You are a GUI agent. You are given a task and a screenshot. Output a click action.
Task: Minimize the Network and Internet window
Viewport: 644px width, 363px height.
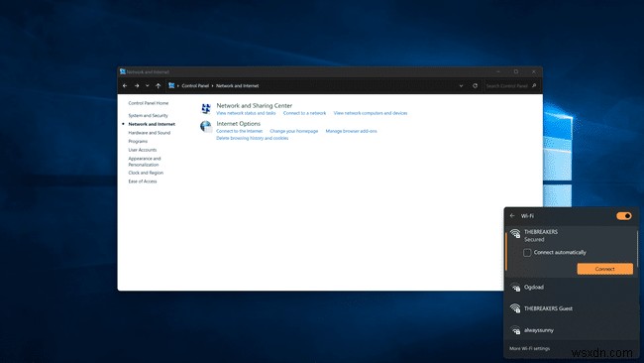point(497,71)
